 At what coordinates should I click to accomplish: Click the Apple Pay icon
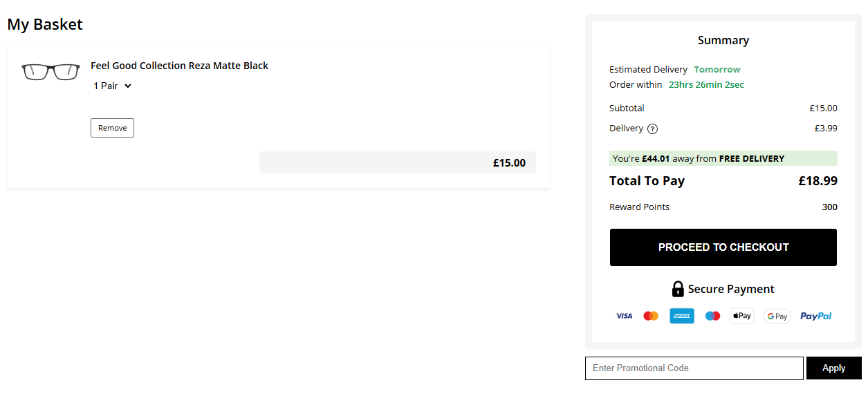click(742, 316)
